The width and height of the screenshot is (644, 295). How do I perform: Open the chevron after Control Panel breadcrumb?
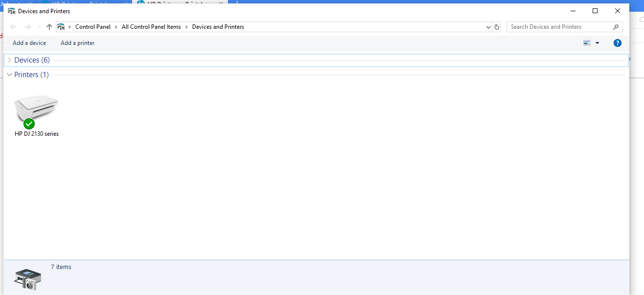coord(116,27)
